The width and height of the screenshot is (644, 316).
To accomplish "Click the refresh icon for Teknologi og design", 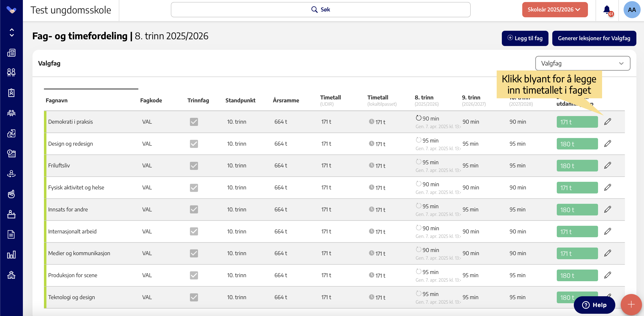I will pyautogui.click(x=418, y=293).
